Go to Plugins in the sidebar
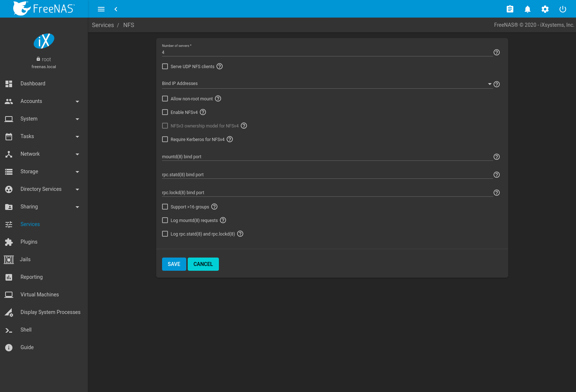576x392 pixels. pyautogui.click(x=29, y=242)
